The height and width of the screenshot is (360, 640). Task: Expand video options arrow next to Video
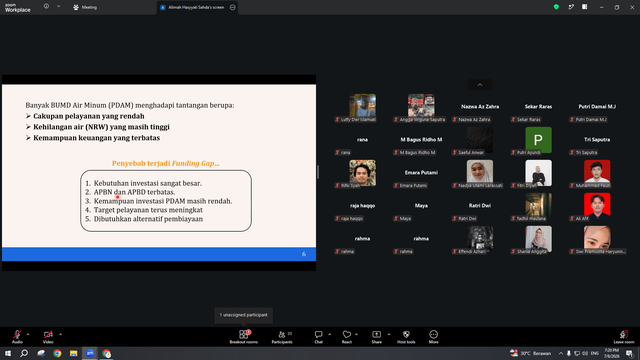pos(60,334)
